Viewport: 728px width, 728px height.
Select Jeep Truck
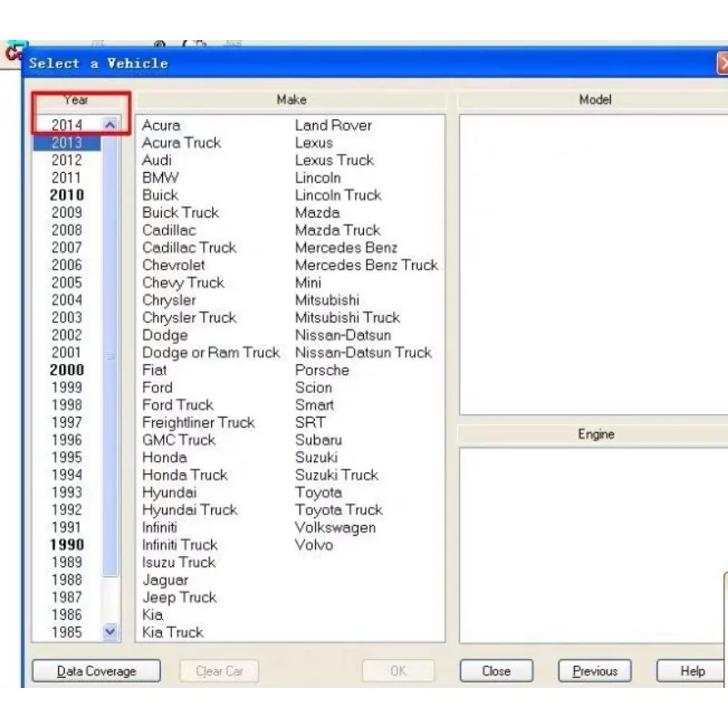tap(179, 597)
